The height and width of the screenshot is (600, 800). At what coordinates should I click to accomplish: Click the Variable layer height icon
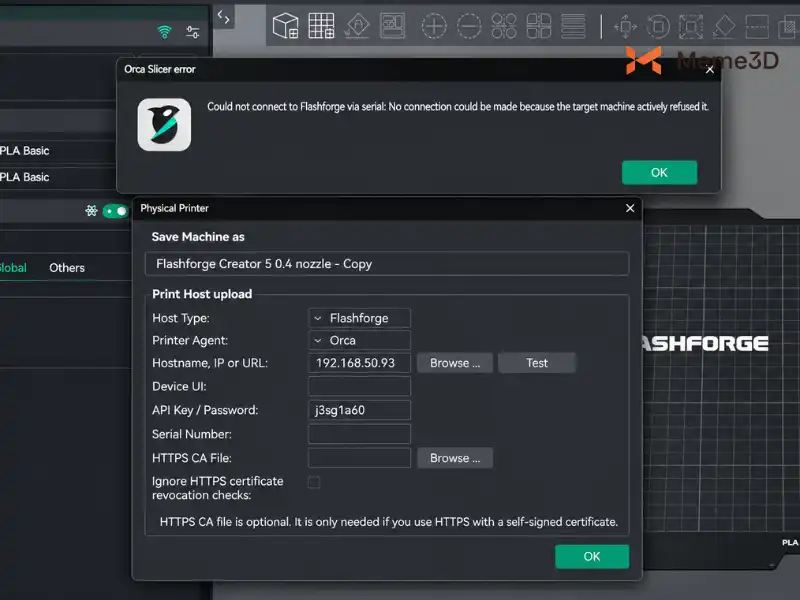coord(573,26)
